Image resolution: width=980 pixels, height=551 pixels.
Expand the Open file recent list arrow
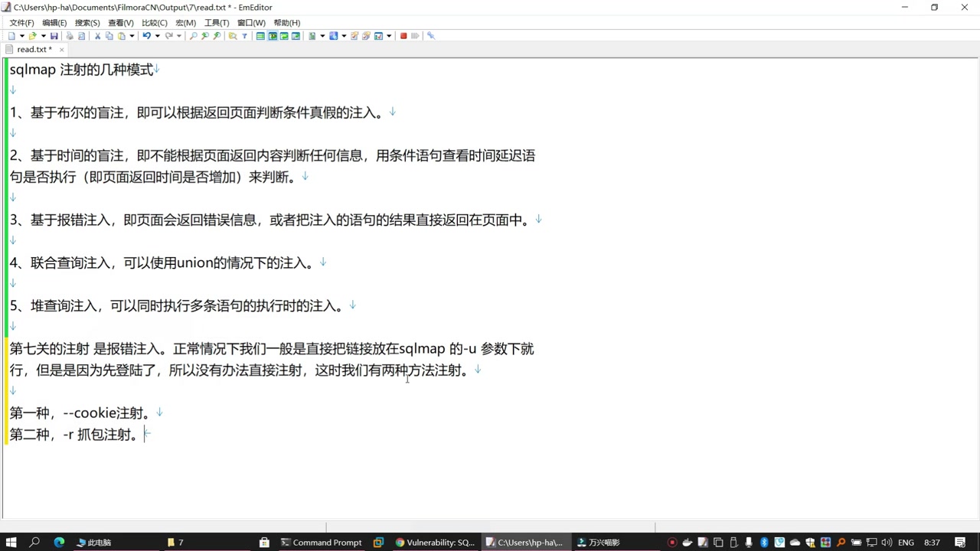44,36
